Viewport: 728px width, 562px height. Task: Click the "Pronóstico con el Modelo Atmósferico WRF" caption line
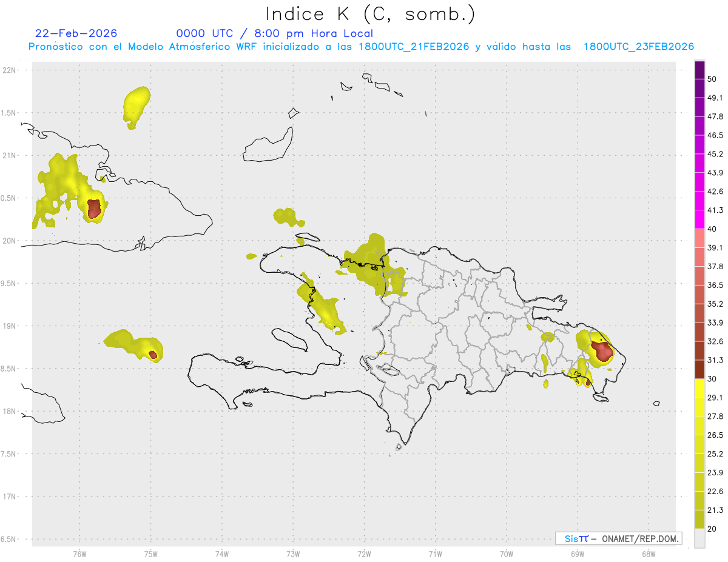pos(361,47)
